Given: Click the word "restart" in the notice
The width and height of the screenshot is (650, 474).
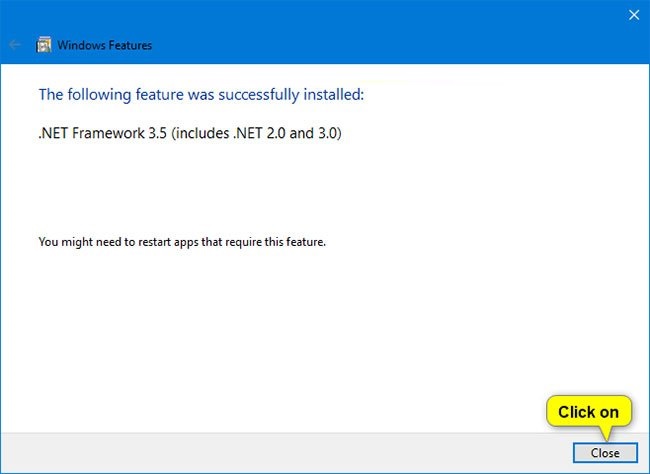Looking at the screenshot, I should click(x=139, y=242).
